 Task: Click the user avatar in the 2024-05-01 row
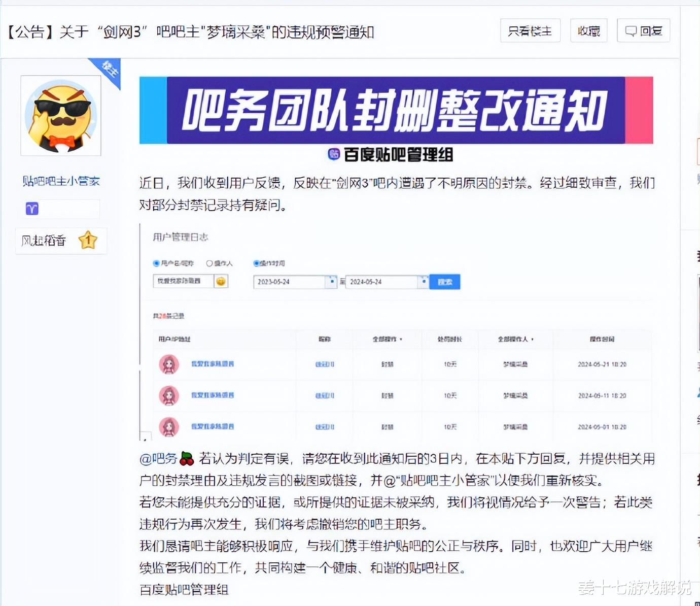pos(169,427)
